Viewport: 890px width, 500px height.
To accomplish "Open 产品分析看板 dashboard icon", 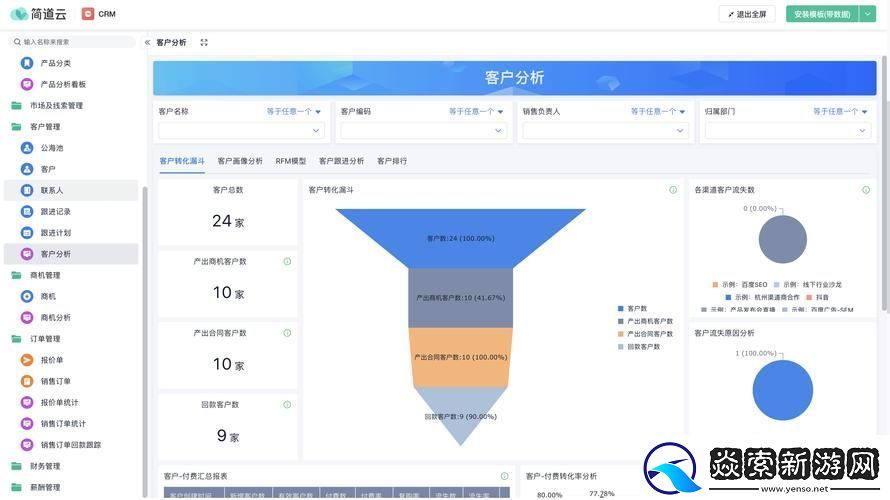I will point(27,84).
